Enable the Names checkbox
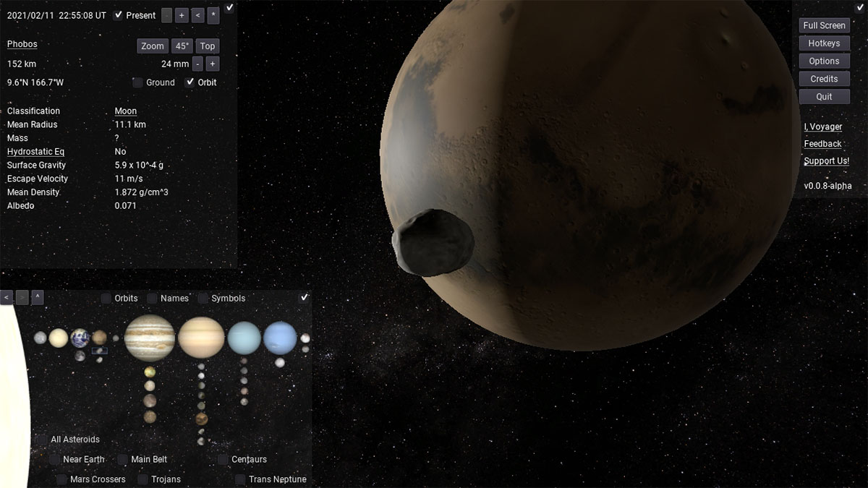Screen dimensions: 868x488 pos(152,299)
